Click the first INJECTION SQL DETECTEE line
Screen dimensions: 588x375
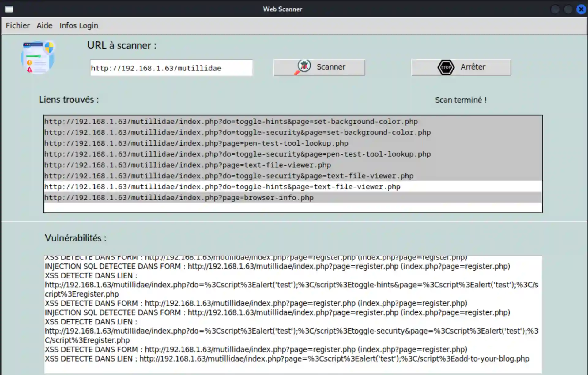[277, 266]
